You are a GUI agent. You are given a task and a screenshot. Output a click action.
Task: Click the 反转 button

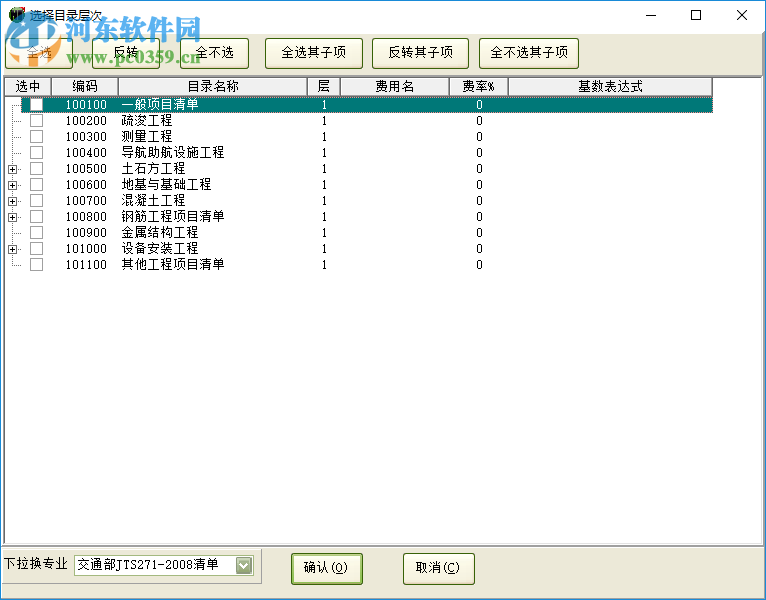coord(126,53)
